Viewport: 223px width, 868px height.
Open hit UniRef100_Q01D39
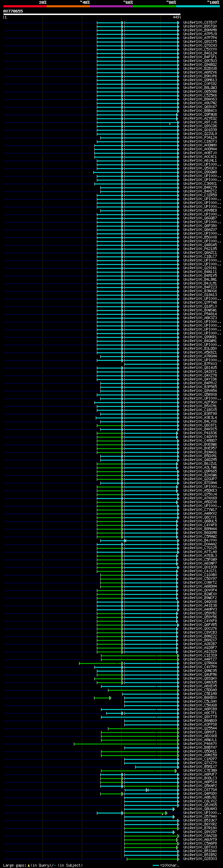[x=200, y=130]
